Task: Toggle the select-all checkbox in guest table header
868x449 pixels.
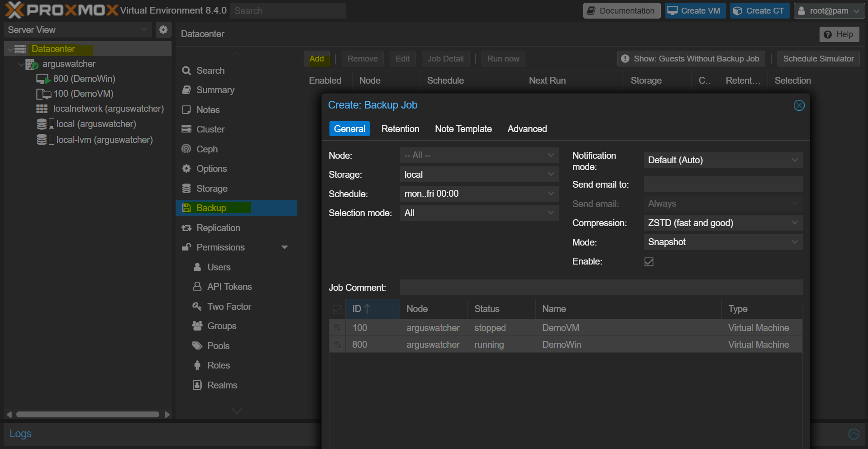Action: click(x=337, y=309)
